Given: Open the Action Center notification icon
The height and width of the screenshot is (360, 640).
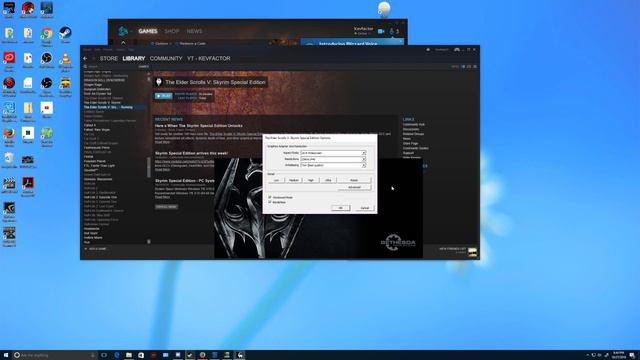Looking at the screenshot, I should [x=632, y=355].
